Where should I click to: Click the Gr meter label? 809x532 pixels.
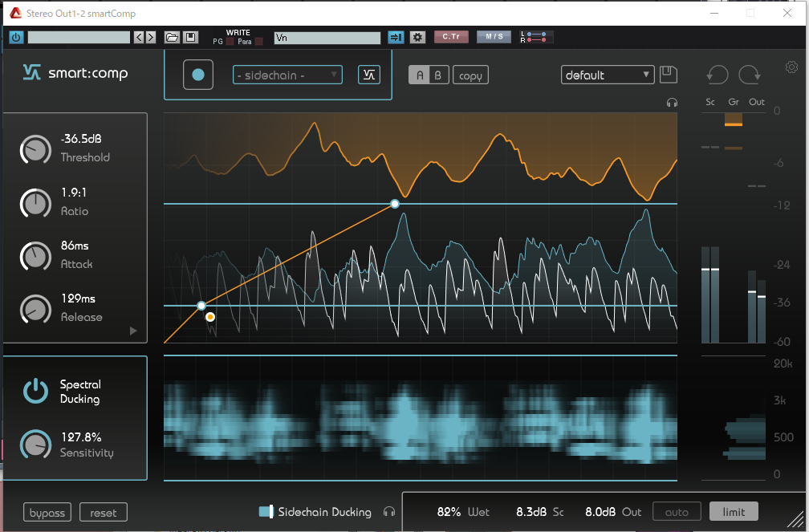(x=734, y=102)
